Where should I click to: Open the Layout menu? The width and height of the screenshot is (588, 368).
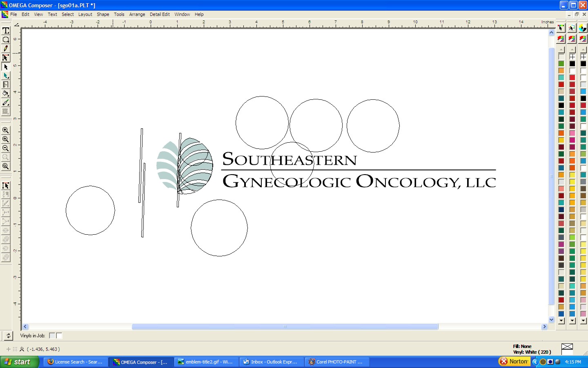pos(85,14)
